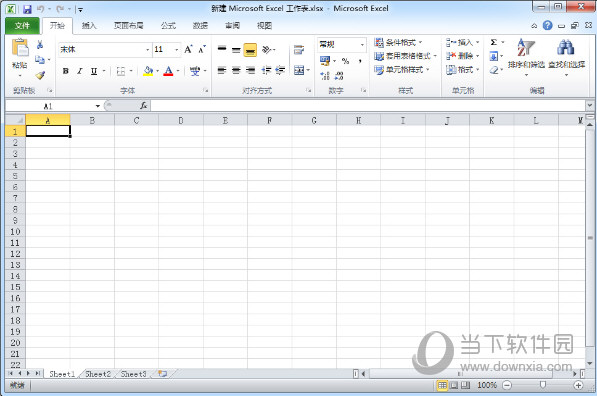This screenshot has width=597, height=396.
Task: Click the AutoSum sigma icon
Action: point(494,42)
